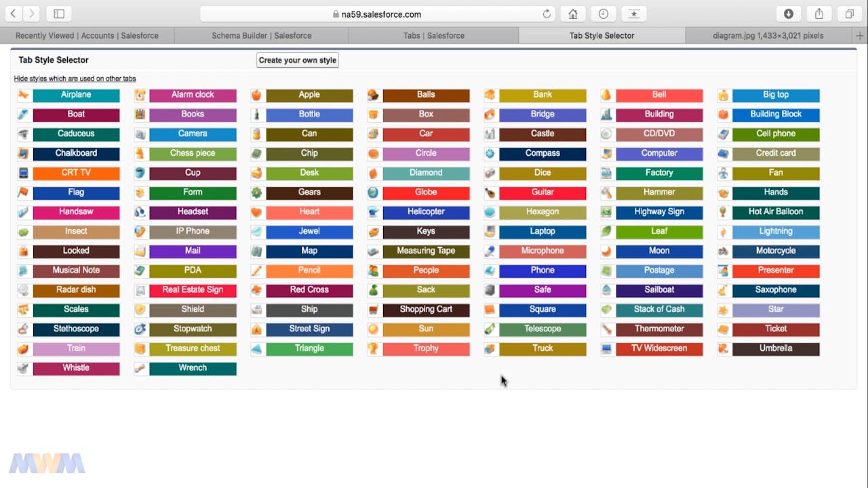This screenshot has width=868, height=488.
Task: Select the Alarm clock icon
Action: (140, 96)
